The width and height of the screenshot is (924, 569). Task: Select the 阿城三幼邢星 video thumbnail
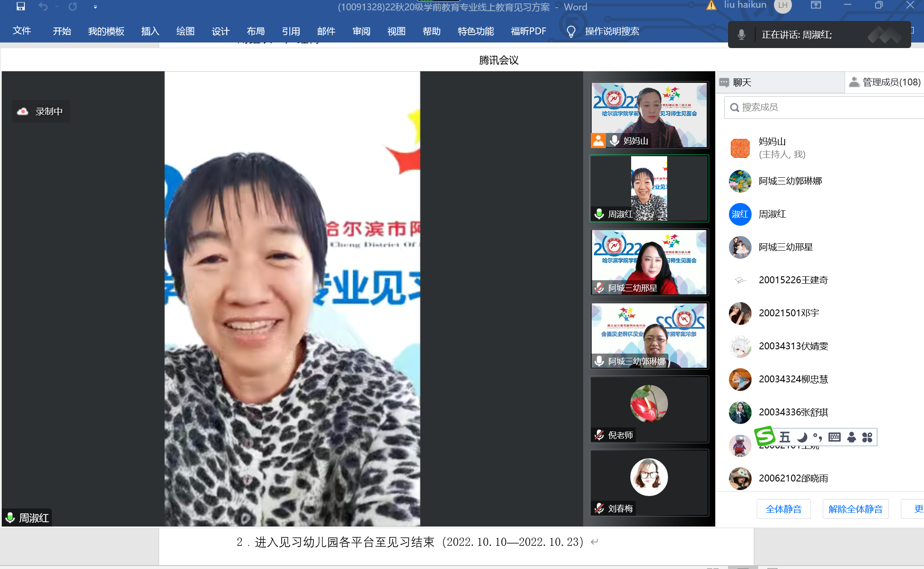click(649, 262)
